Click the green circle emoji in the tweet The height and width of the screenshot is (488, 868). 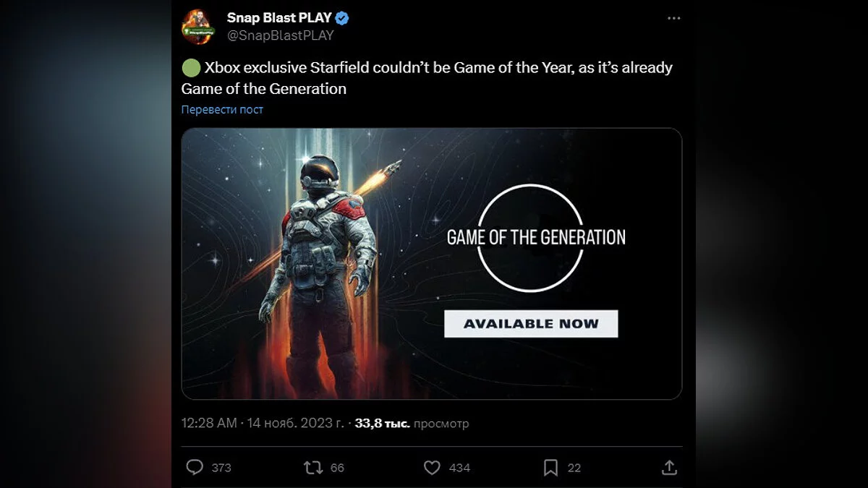[x=191, y=68]
